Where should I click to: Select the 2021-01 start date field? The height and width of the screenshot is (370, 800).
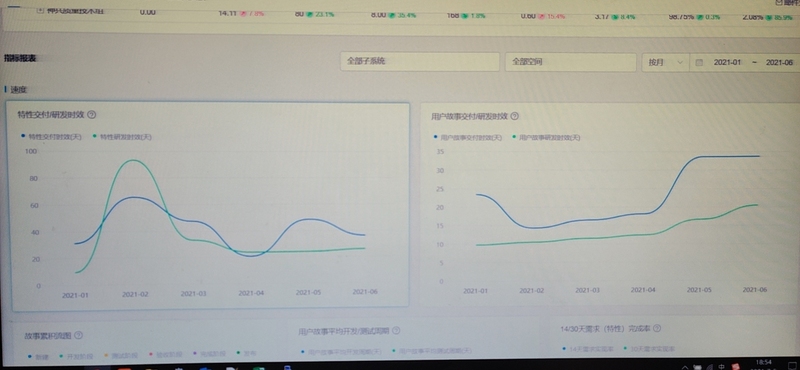point(727,62)
